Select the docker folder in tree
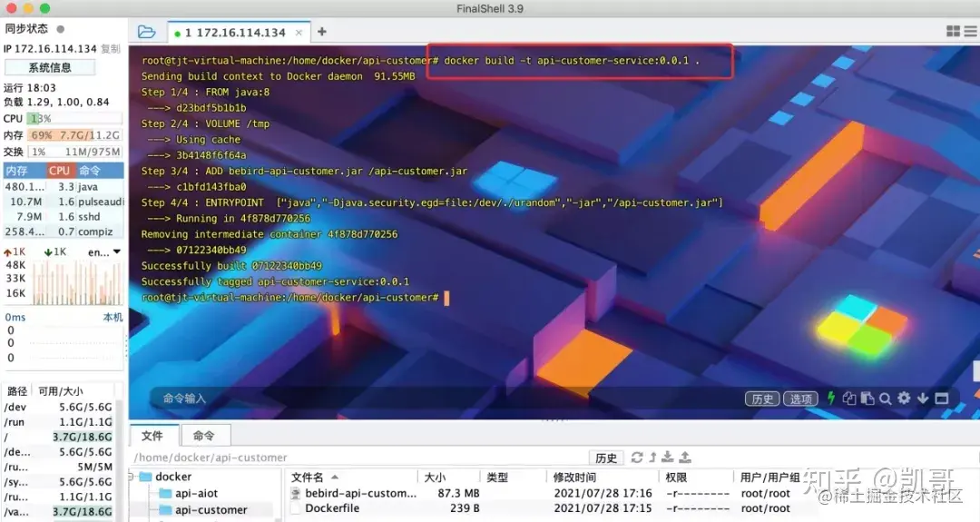Viewport: 980px width, 522px height. click(165, 477)
